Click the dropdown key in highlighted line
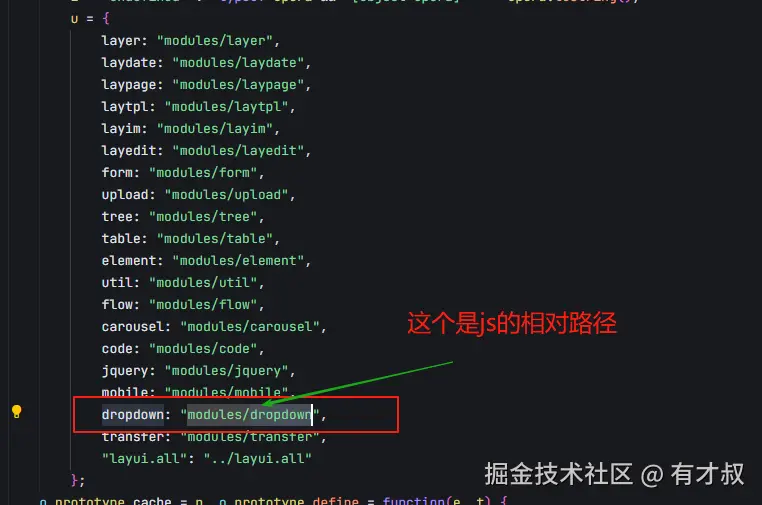Screen dimensions: 762x505 click(133, 415)
